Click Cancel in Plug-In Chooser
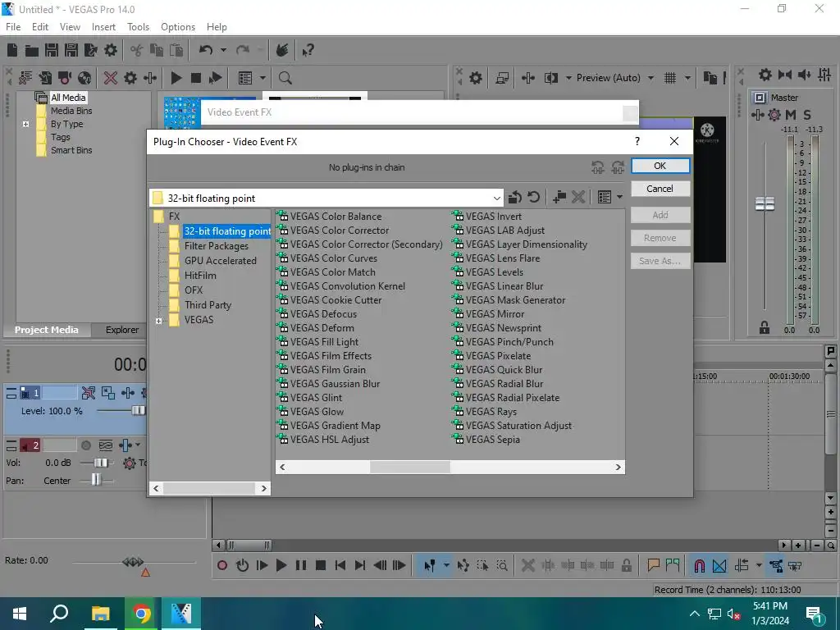The width and height of the screenshot is (840, 630). 660,189
